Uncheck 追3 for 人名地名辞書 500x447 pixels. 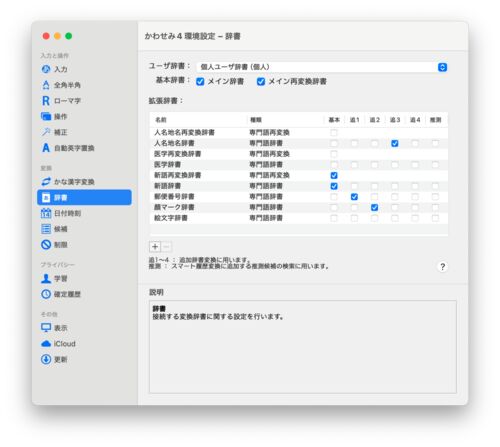point(395,143)
